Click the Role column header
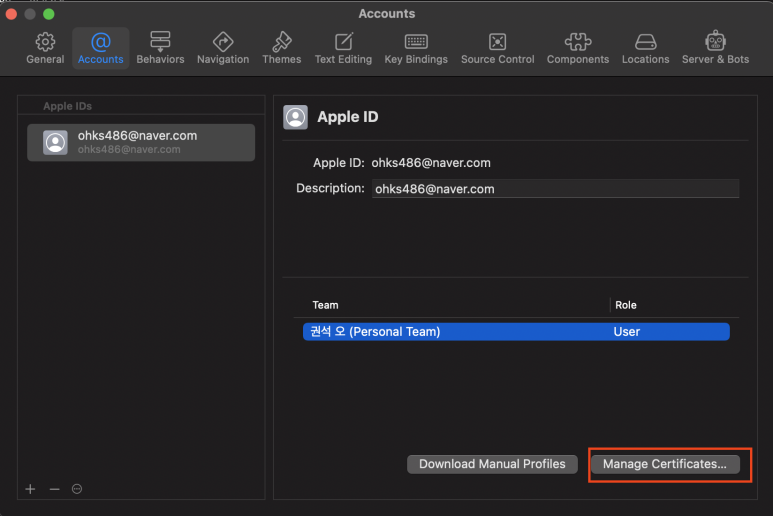 point(626,305)
